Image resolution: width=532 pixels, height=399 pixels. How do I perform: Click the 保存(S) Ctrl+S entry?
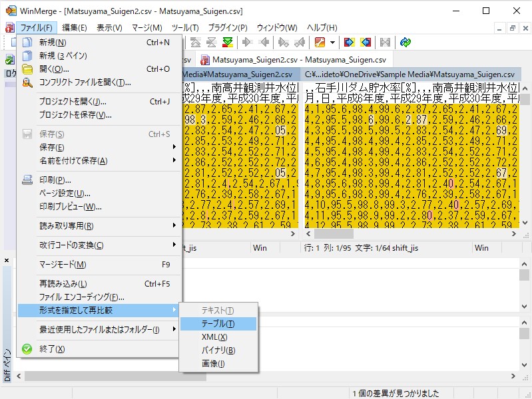click(99, 134)
